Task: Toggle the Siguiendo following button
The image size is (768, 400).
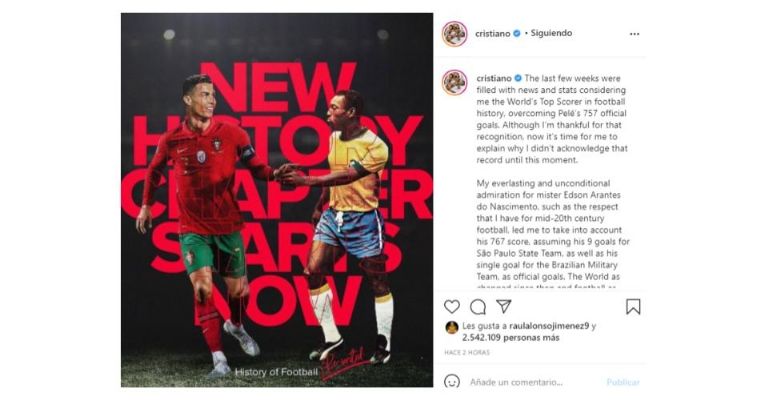Action: click(551, 33)
